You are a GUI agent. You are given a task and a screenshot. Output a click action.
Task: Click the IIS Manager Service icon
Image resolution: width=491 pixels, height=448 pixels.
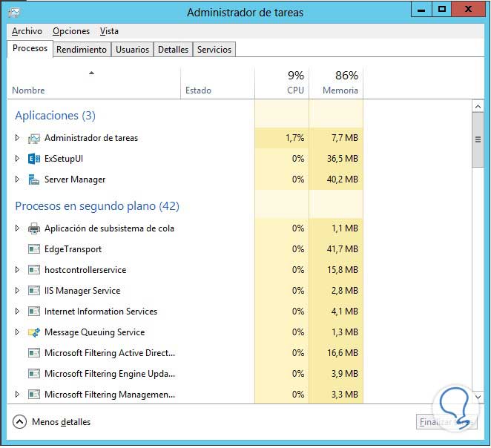point(34,291)
